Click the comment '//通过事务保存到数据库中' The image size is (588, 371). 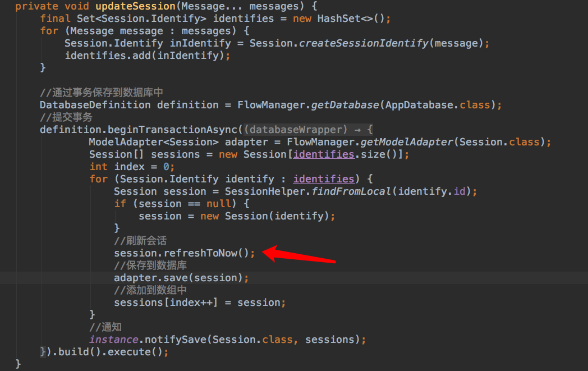tap(101, 93)
